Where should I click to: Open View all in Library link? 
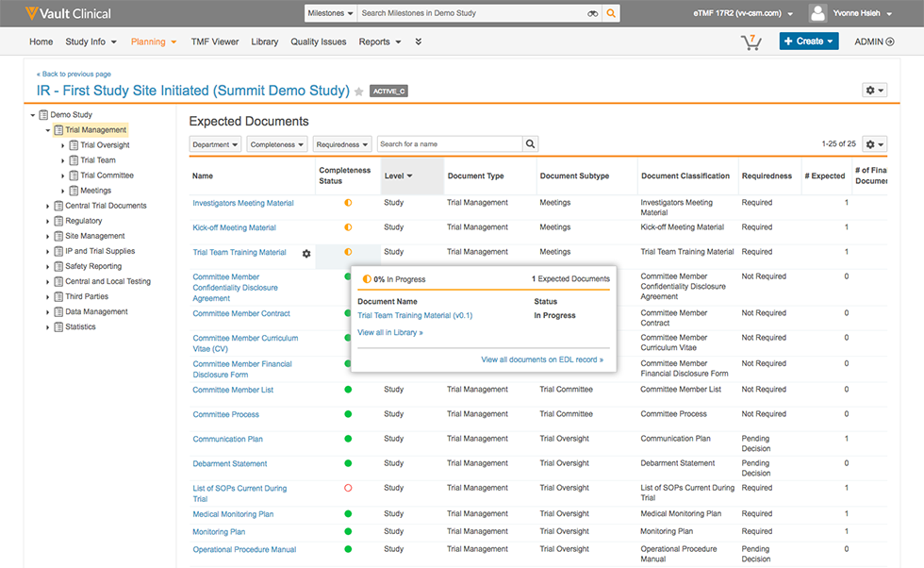(x=390, y=332)
